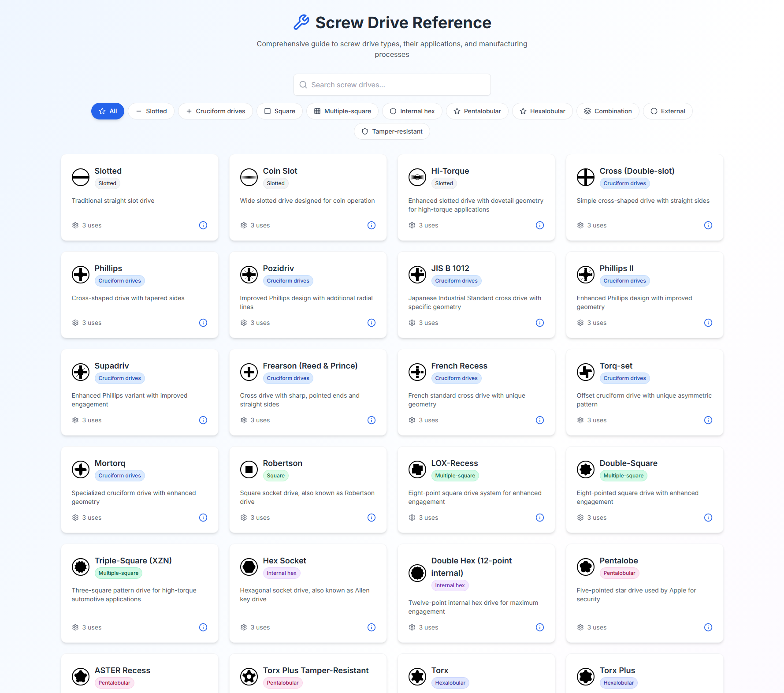
Task: Click the Pozidriv drive icon
Action: tap(249, 275)
